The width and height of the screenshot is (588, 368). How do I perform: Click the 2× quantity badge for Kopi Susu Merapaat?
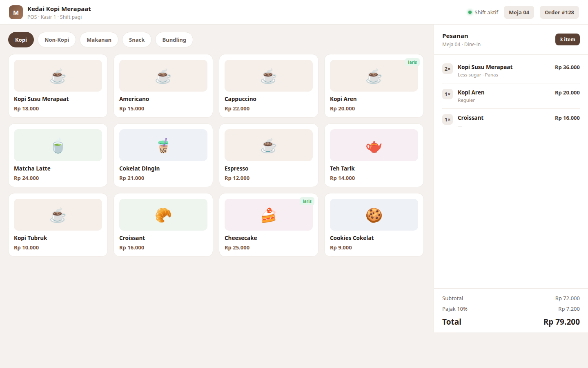coord(448,69)
